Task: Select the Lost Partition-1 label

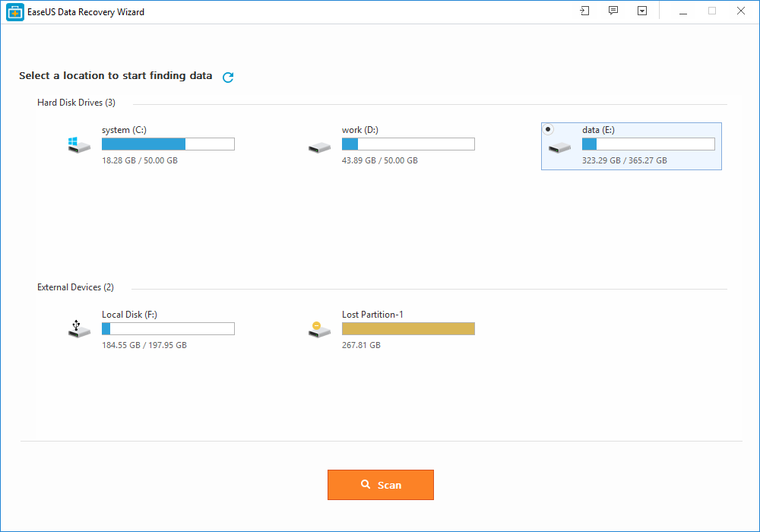Action: click(374, 315)
